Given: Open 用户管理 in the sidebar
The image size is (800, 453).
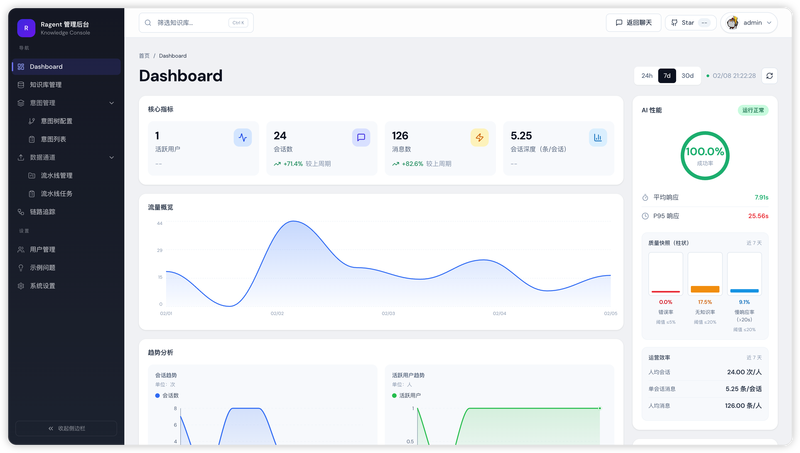Looking at the screenshot, I should [x=66, y=249].
